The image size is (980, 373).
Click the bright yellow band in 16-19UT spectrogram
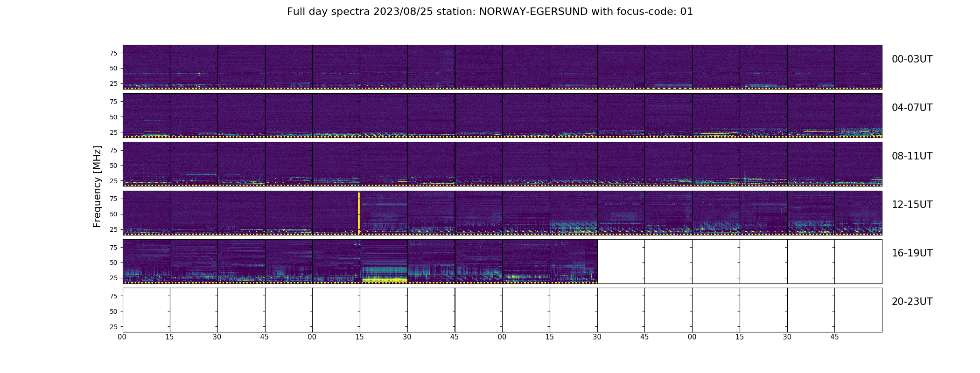pos(385,280)
